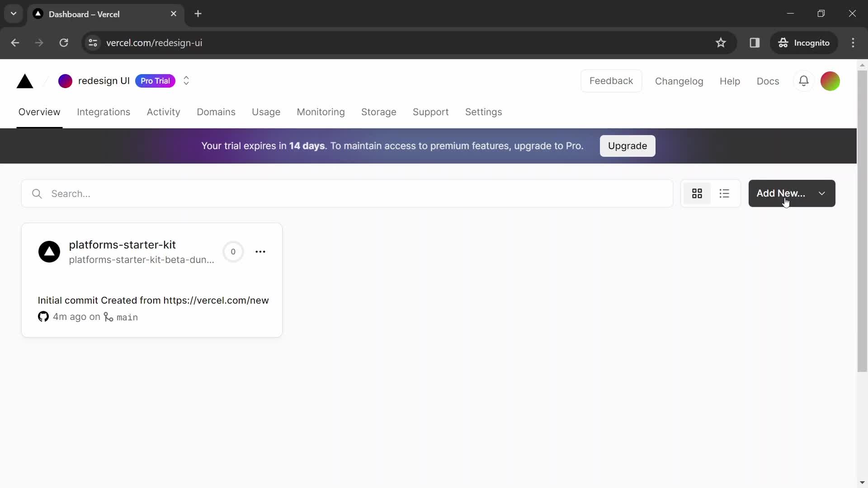Click the Upgrade button in trial banner
868x488 pixels.
pos(627,146)
